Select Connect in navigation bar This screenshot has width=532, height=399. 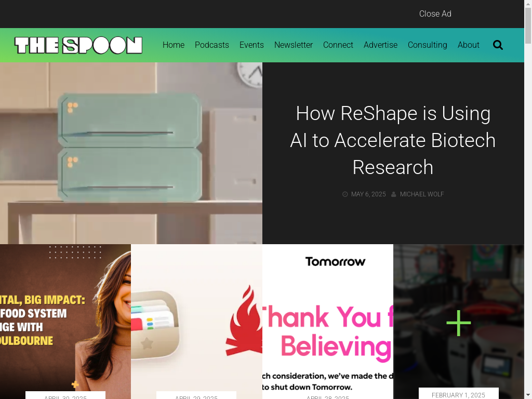tap(338, 45)
